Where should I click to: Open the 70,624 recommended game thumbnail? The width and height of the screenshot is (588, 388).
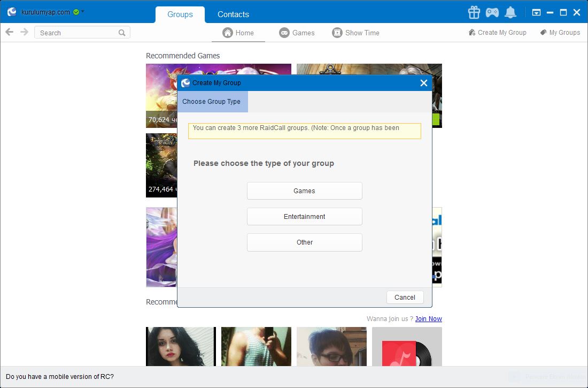[161, 96]
